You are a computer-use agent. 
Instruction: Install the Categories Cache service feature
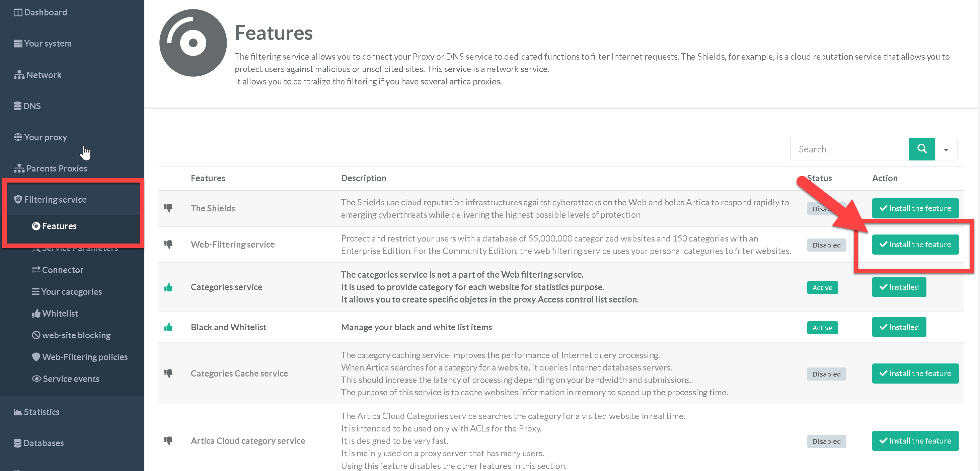click(915, 374)
